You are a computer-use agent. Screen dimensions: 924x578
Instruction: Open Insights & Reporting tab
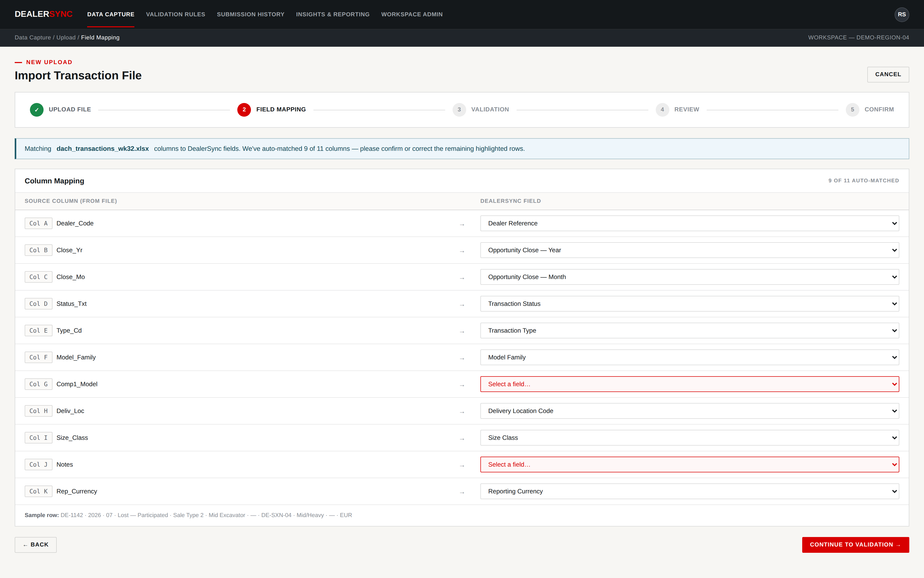click(x=333, y=14)
